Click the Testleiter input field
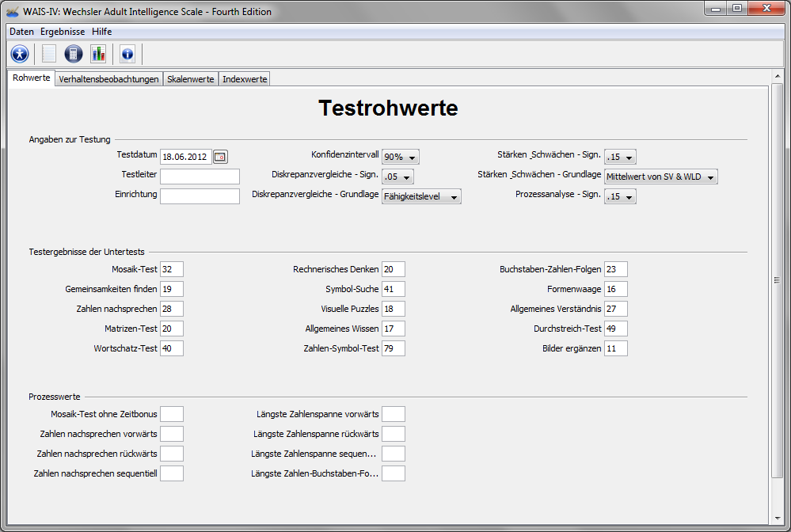 [200, 177]
